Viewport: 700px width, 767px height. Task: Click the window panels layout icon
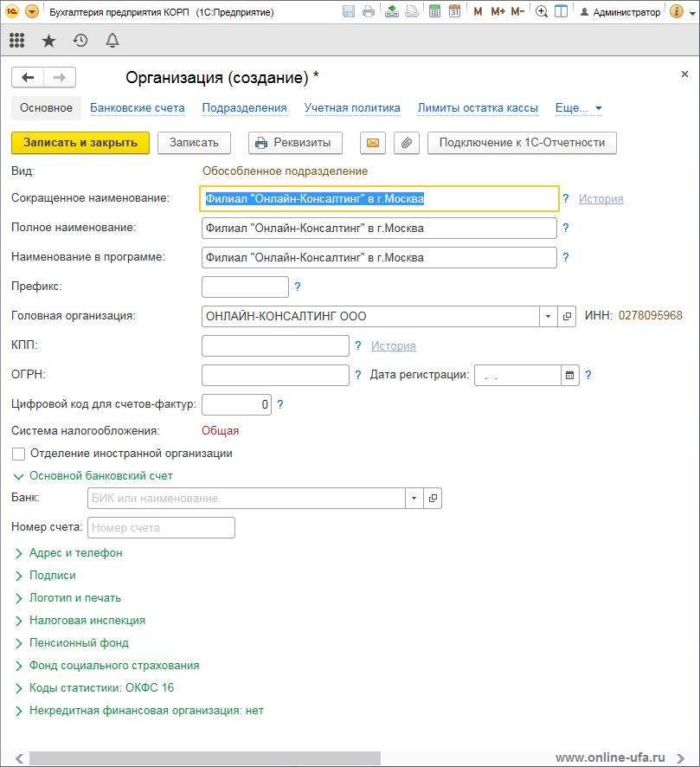(x=562, y=11)
